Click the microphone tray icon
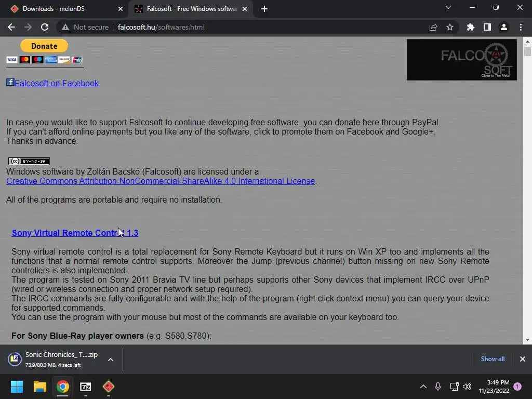Image resolution: width=532 pixels, height=399 pixels. pos(437,387)
